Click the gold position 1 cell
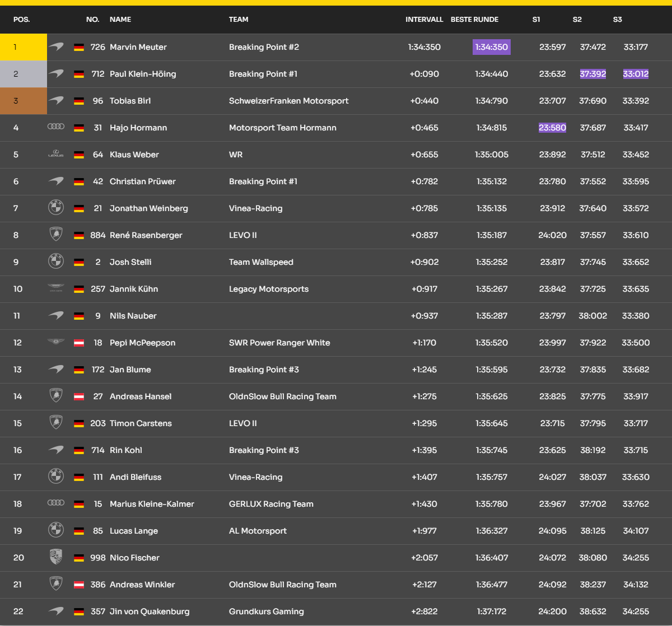This screenshot has width=672, height=626. coord(24,47)
